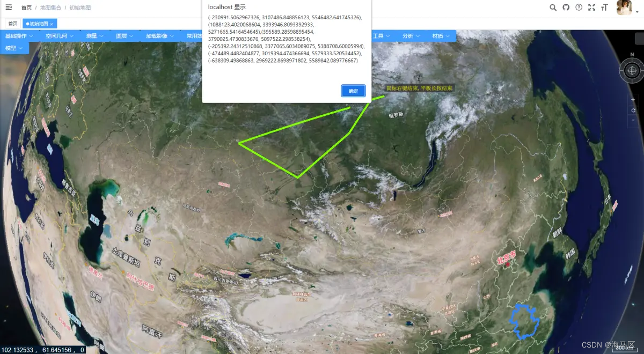Viewport: 644px width, 354px height.
Task: Open the avatar dropdown caret
Action: 637,11
